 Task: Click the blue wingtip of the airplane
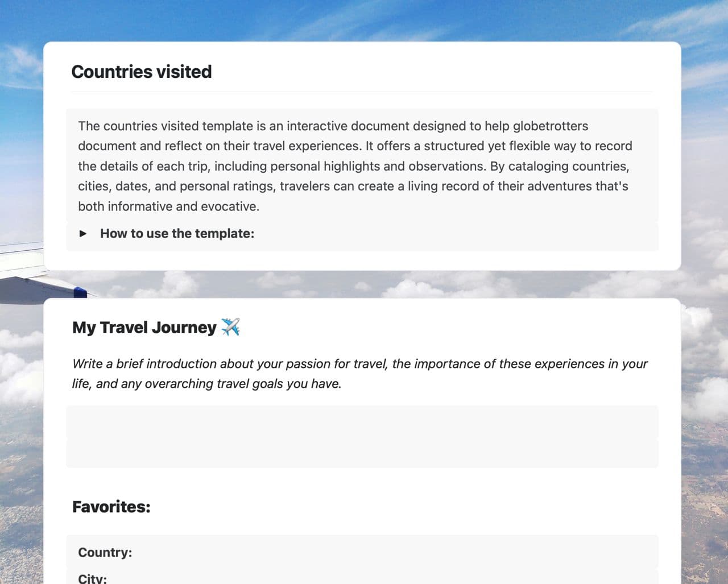(80, 292)
